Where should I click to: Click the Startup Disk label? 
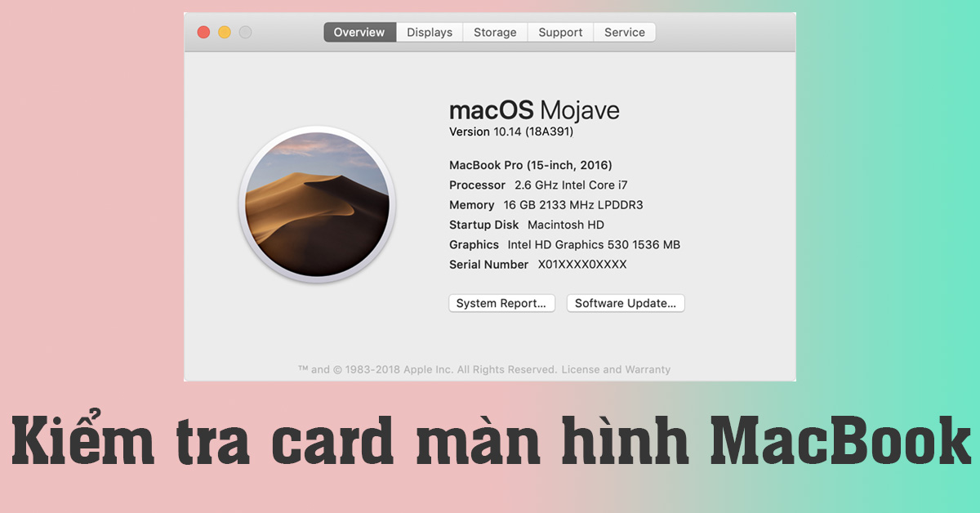pyautogui.click(x=484, y=225)
